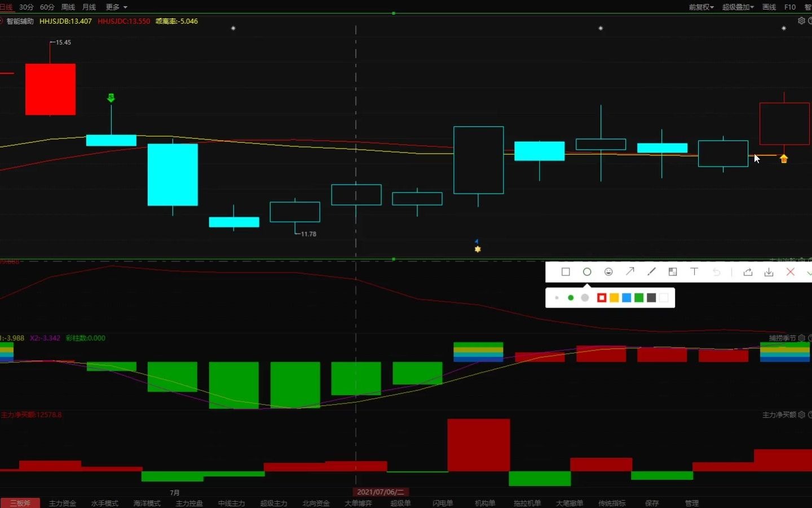
Task: Pick the blue color swatch
Action: point(626,298)
